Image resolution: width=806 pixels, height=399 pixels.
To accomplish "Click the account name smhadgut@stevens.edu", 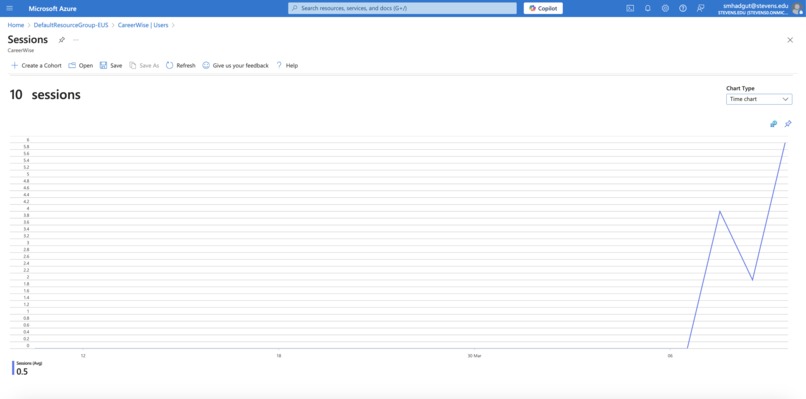I will click(755, 6).
